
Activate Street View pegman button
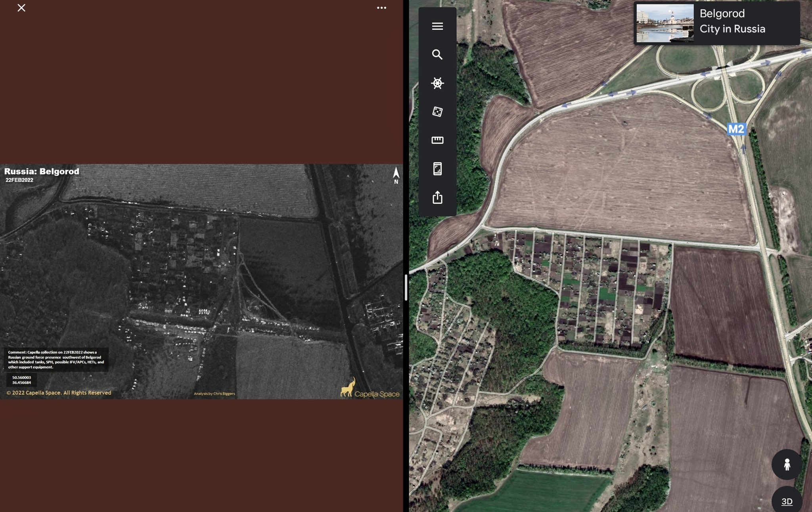[787, 464]
